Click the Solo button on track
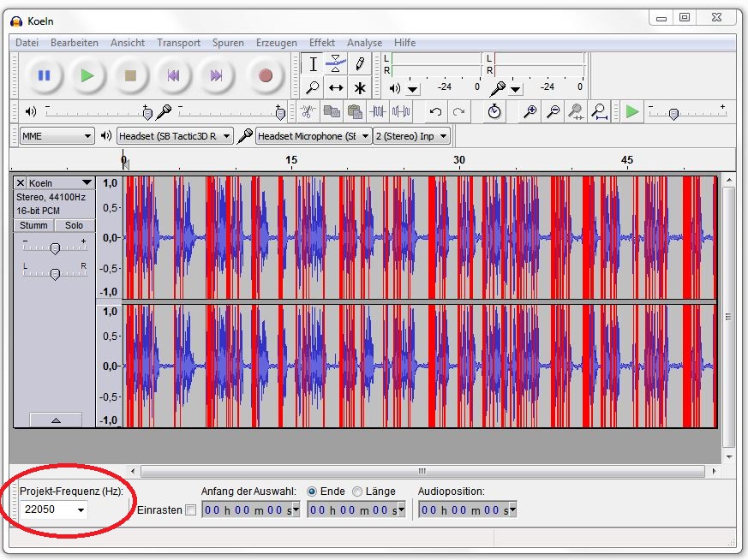Screen dimensions: 748x560 (75, 225)
